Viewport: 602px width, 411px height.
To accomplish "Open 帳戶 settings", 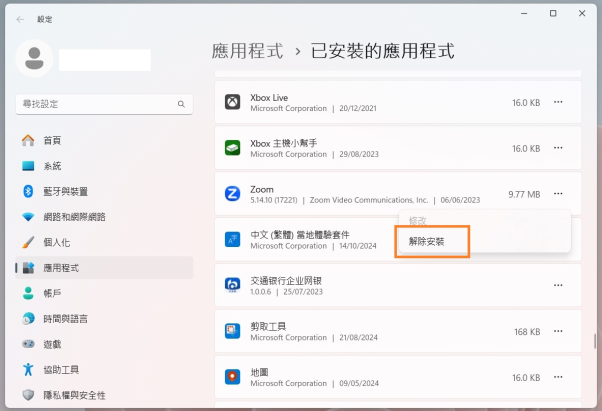I will [104, 293].
